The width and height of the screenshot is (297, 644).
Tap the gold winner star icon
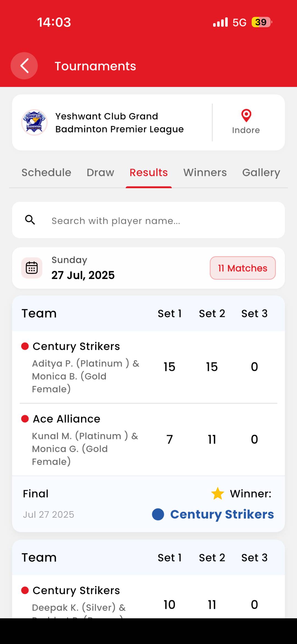click(x=218, y=494)
